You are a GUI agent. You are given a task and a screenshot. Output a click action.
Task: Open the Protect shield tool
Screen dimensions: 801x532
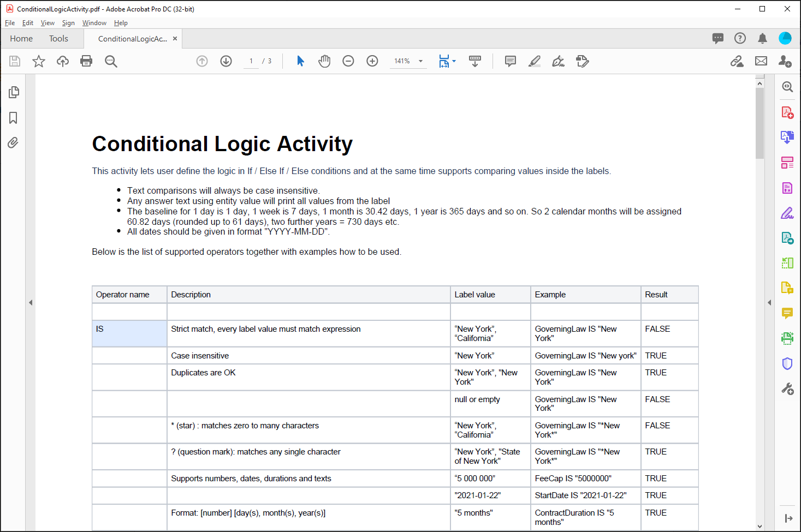[x=787, y=363]
